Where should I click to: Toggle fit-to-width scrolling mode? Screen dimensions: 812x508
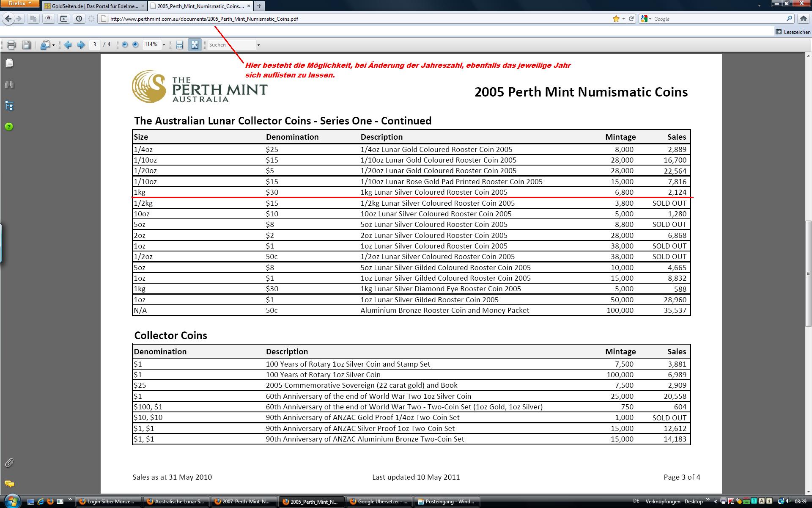point(179,45)
